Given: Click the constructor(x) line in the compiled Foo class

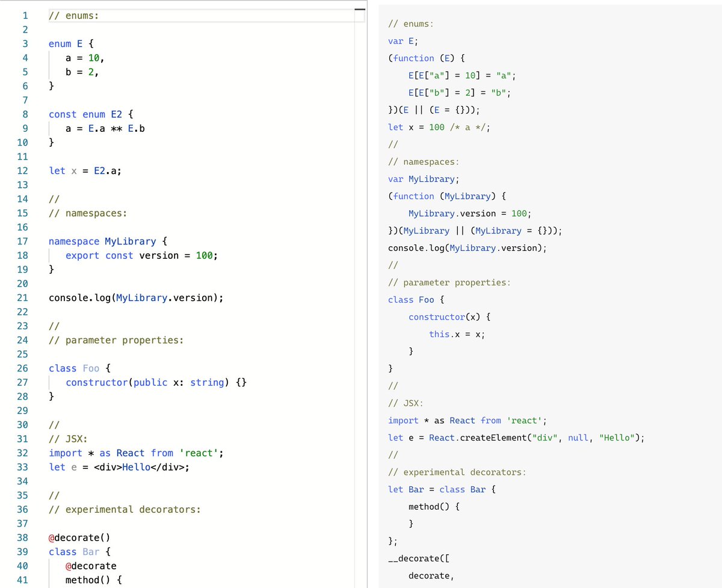Looking at the screenshot, I should click(x=443, y=317).
